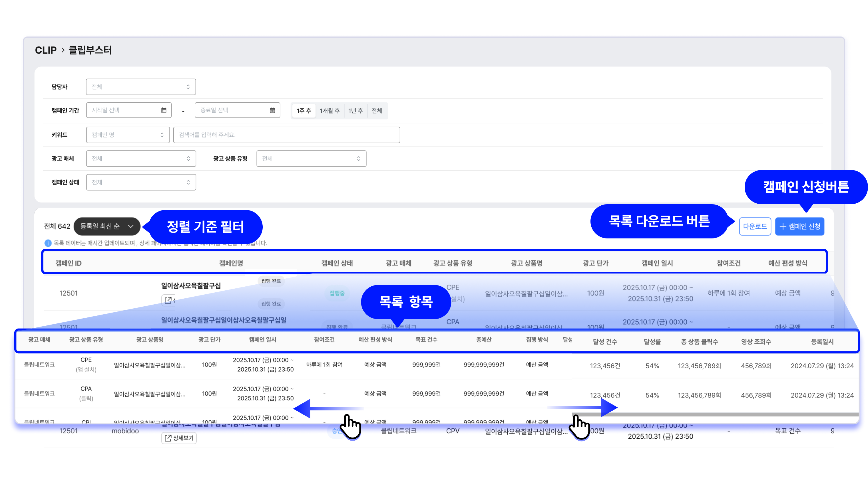Image resolution: width=868 pixels, height=478 pixels.
Task: Click breadcrumb arrow after CLIP
Action: (63, 50)
